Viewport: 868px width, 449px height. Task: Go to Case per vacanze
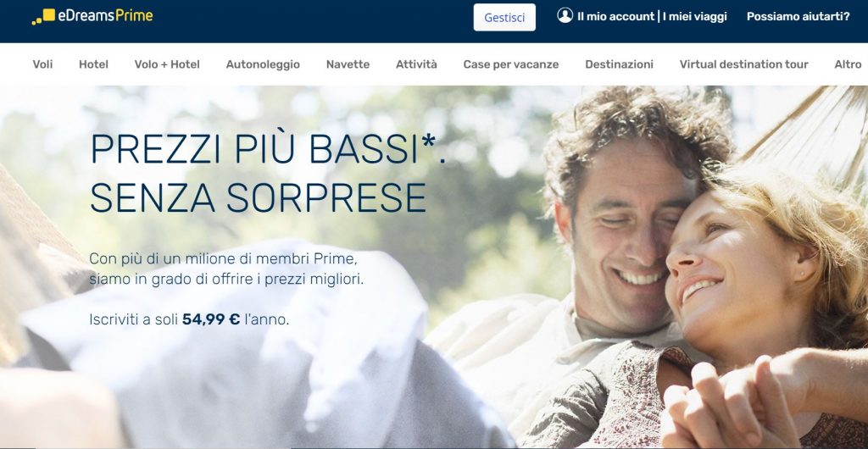[511, 64]
